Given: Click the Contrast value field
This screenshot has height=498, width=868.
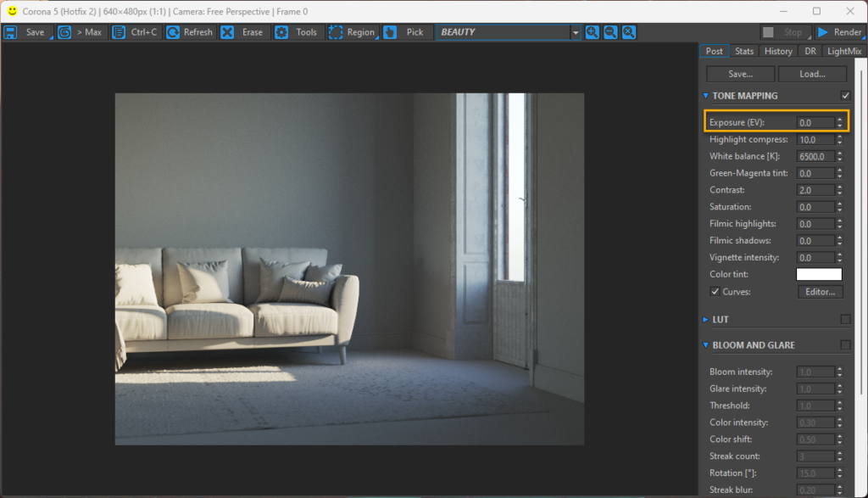Looking at the screenshot, I should tap(815, 190).
